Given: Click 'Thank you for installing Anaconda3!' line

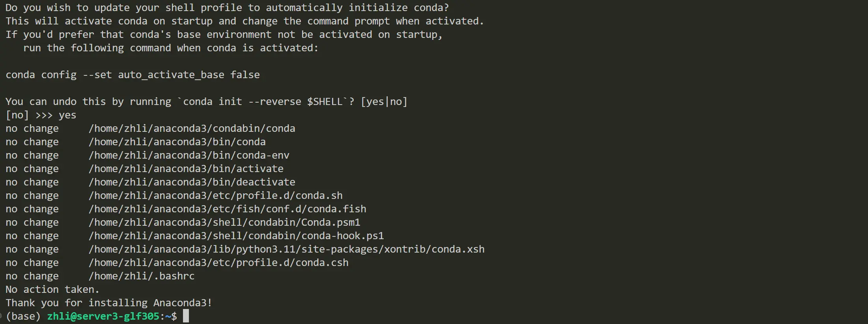Looking at the screenshot, I should [x=109, y=303].
